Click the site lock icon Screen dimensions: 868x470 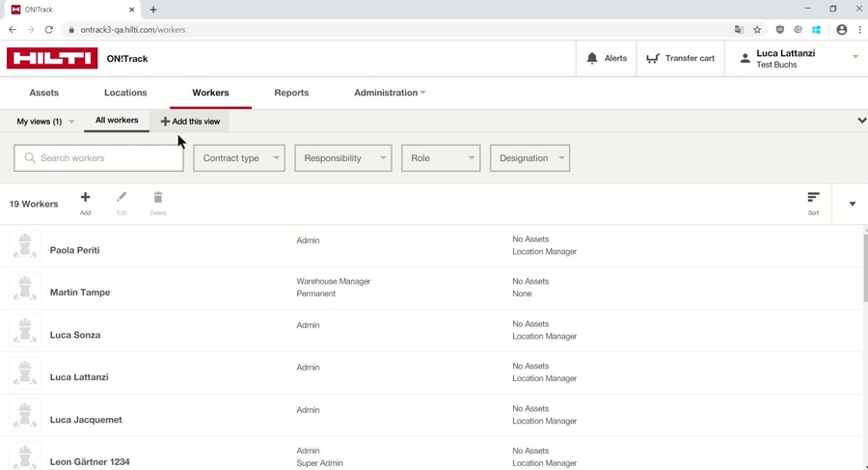(x=71, y=30)
